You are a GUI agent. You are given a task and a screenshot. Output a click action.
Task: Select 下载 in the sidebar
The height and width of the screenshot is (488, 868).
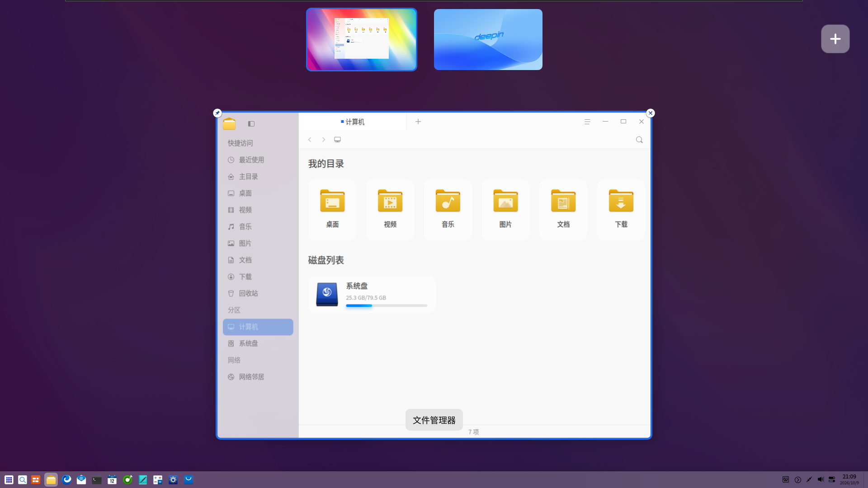pos(258,277)
